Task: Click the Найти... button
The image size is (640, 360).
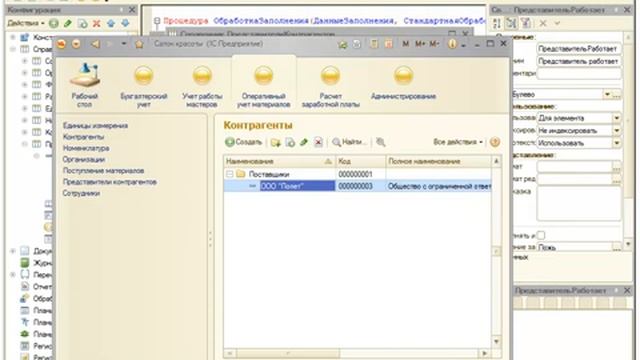Action: point(349,142)
